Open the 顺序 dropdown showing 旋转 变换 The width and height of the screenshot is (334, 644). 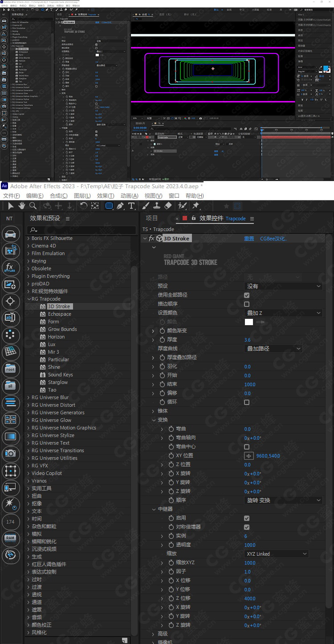coord(283,500)
